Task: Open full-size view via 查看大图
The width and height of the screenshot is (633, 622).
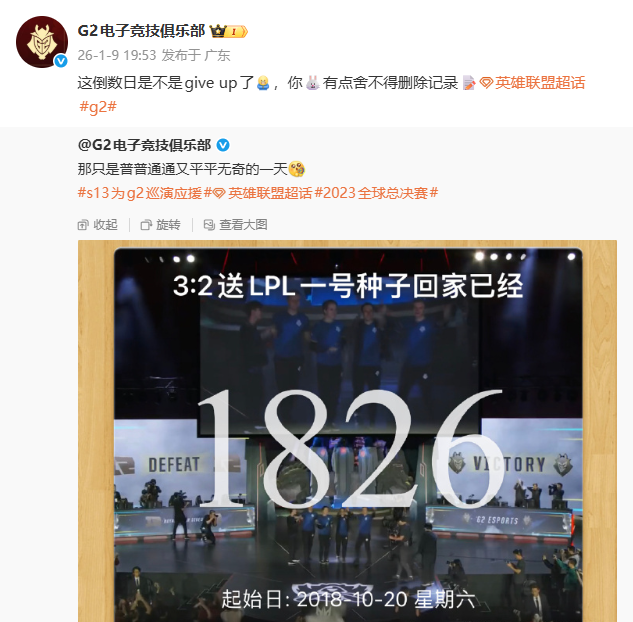Action: [235, 225]
